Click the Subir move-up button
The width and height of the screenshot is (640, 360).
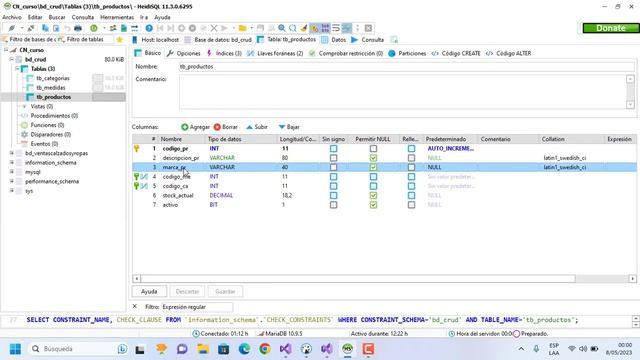(257, 127)
